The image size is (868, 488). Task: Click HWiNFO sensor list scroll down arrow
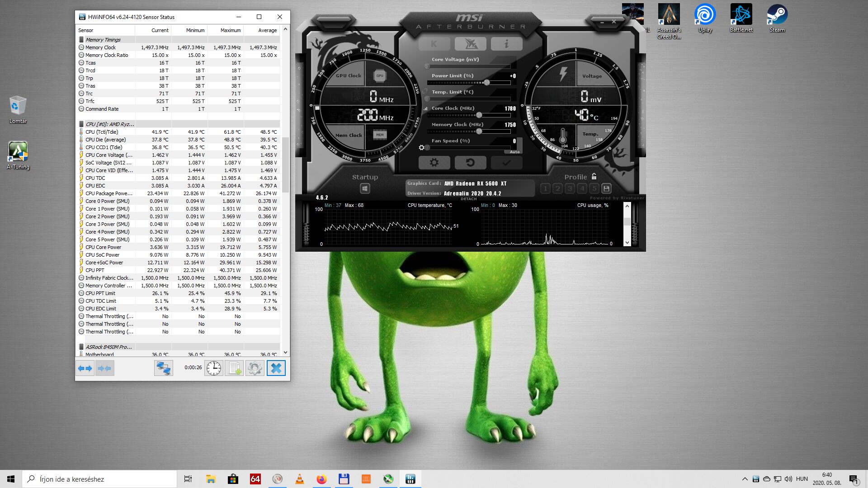(285, 352)
